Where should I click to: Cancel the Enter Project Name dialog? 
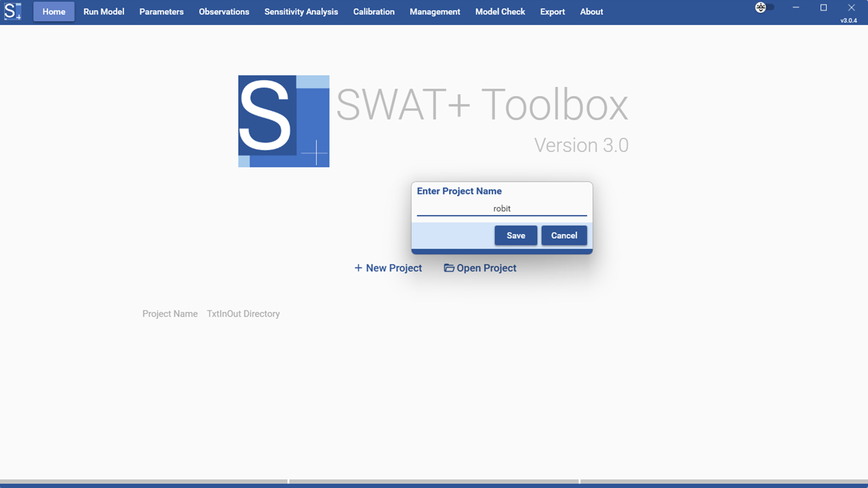(564, 235)
